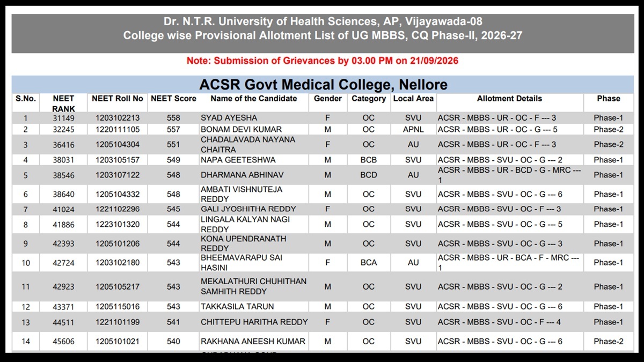This screenshot has width=644, height=362.
Task: Click the BCA category cell
Action: 369,263
